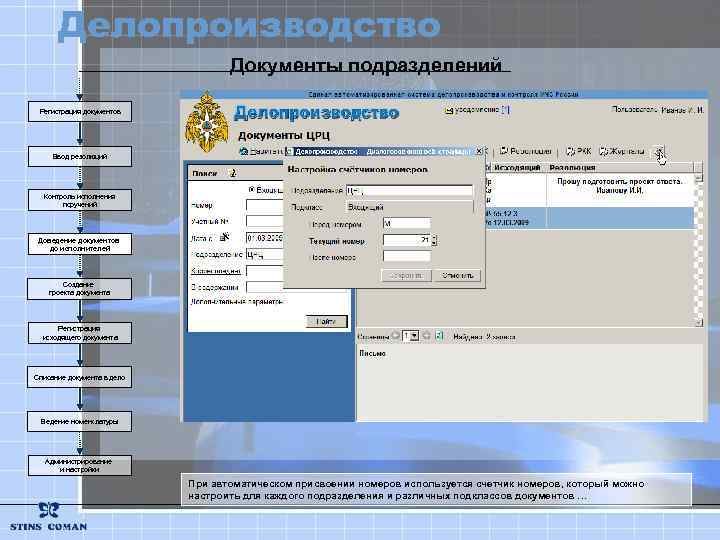
Task: Open Журналы from the toolbar
Action: [622, 151]
